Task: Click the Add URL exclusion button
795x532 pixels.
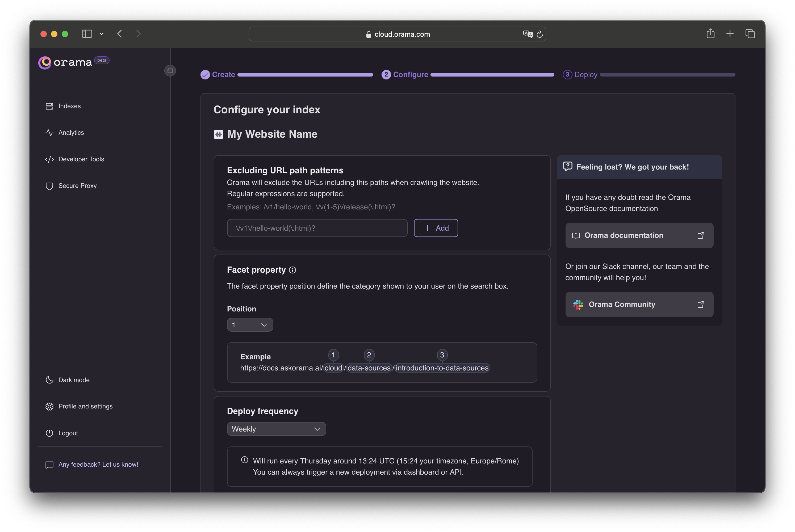Action: [x=436, y=228]
